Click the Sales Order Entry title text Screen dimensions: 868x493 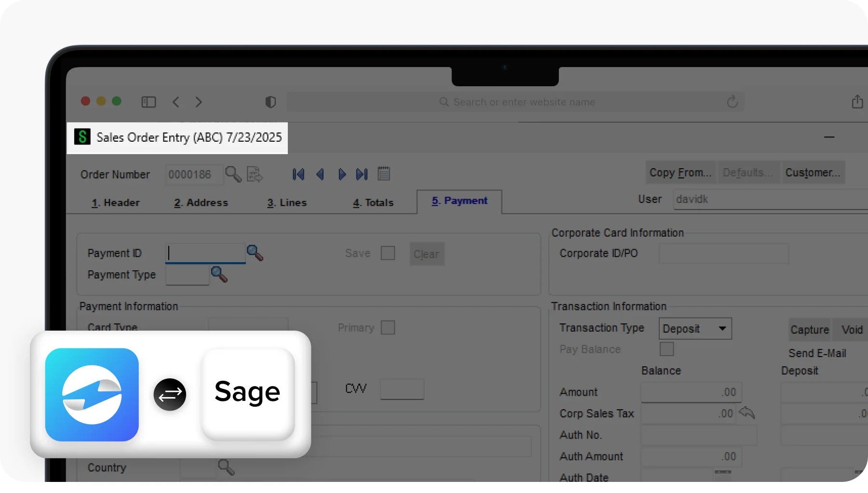189,137
